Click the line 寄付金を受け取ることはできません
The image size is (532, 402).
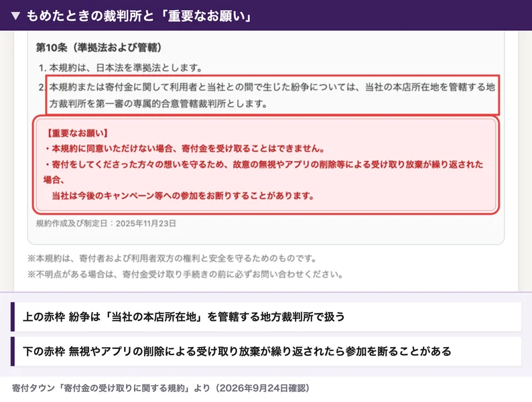click(185, 149)
